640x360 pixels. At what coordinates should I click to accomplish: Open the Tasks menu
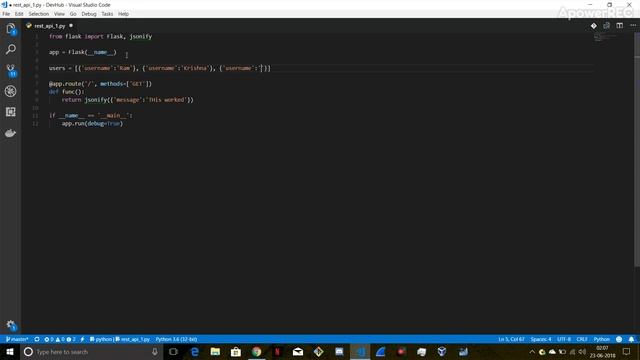(107, 14)
